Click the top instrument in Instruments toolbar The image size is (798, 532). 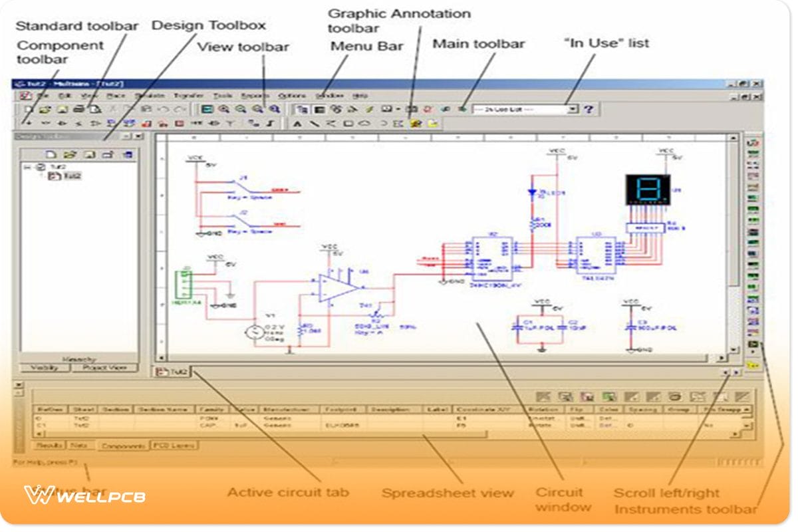pos(753,142)
